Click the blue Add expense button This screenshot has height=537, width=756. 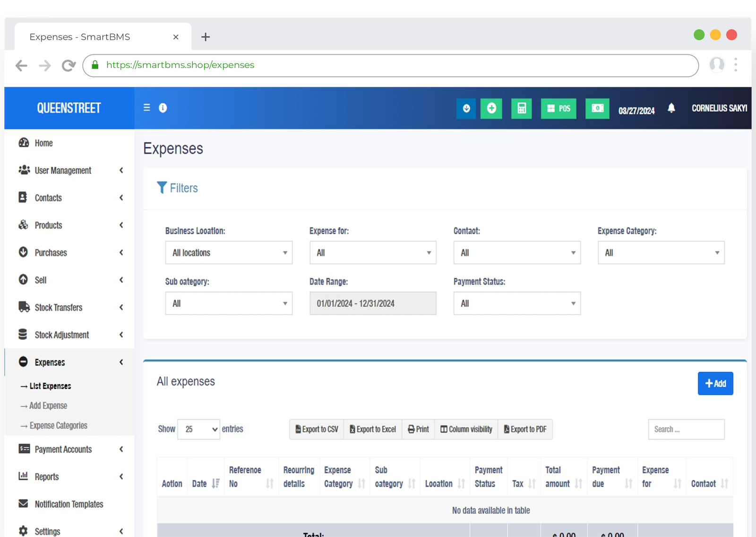point(715,384)
